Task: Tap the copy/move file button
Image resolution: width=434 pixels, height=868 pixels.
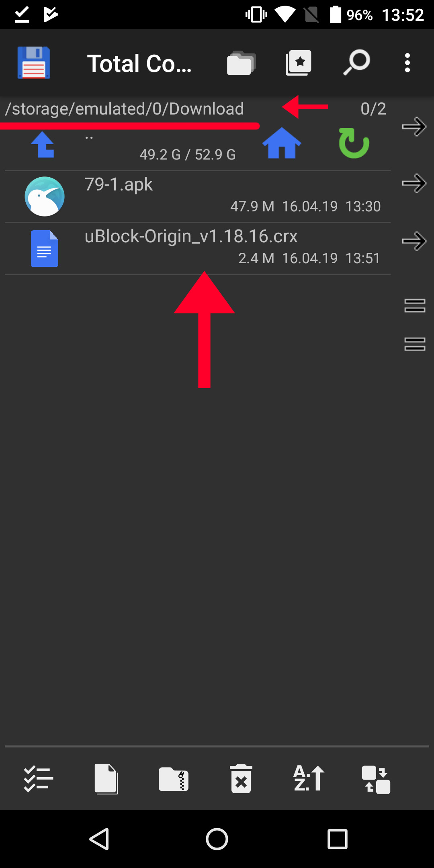Action: tap(106, 779)
